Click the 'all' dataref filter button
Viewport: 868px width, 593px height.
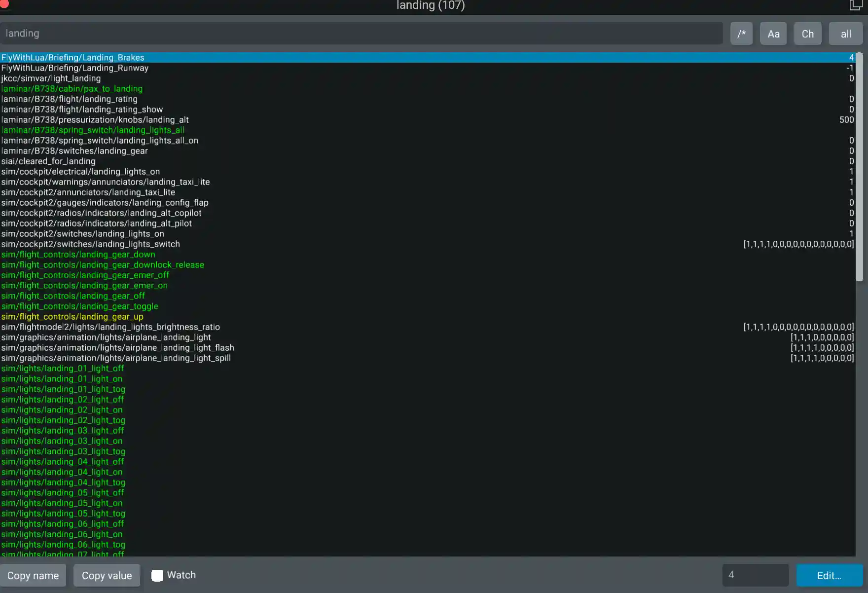click(x=846, y=34)
